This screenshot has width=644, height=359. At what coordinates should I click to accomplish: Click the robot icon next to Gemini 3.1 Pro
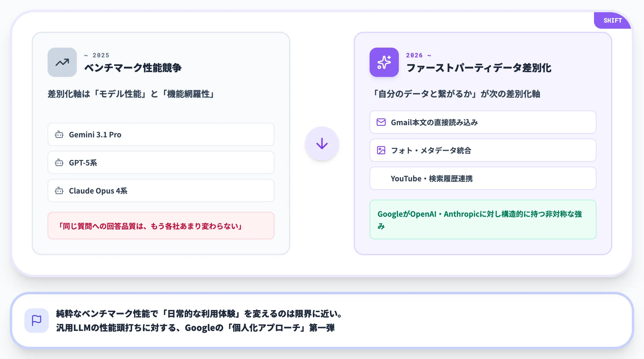[x=59, y=135]
